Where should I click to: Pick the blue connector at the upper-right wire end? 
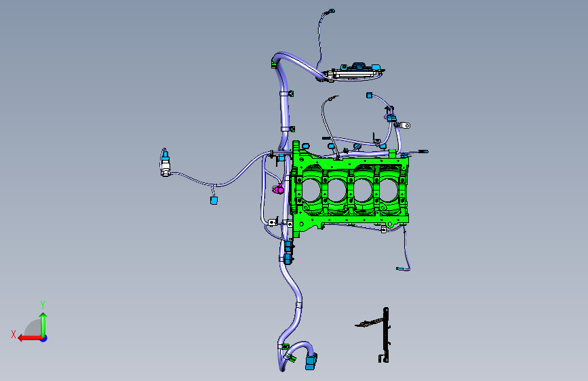(x=370, y=95)
